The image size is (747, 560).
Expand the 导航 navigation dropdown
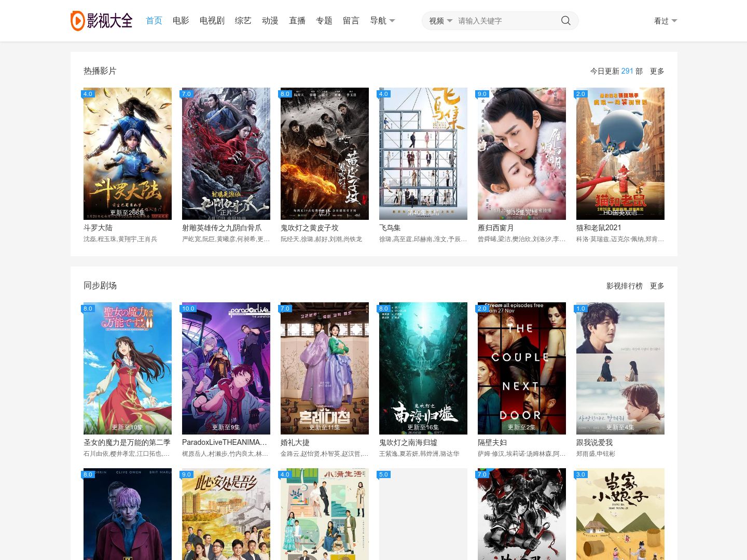382,21
